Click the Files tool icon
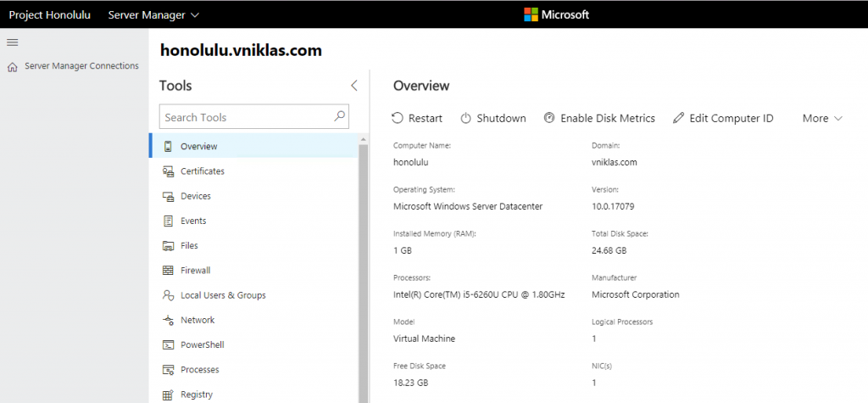Screen dimensions: 868x403 (x=168, y=245)
